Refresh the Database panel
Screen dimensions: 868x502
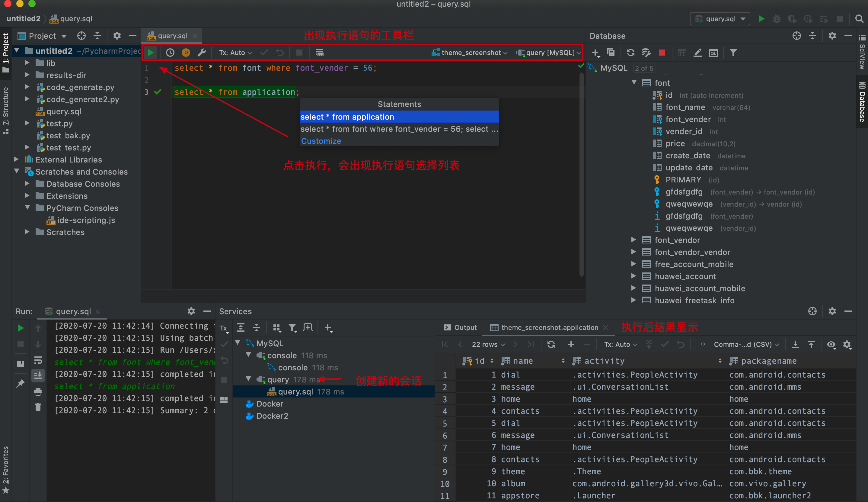[630, 53]
